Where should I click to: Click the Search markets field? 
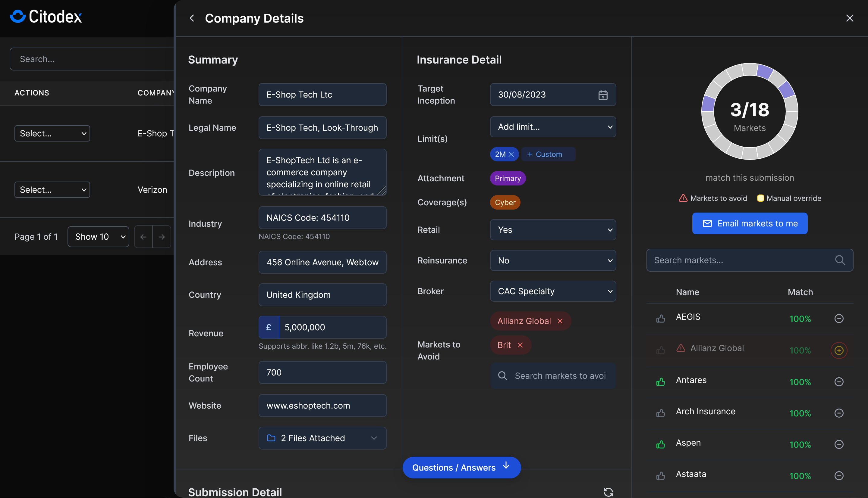[x=750, y=260]
